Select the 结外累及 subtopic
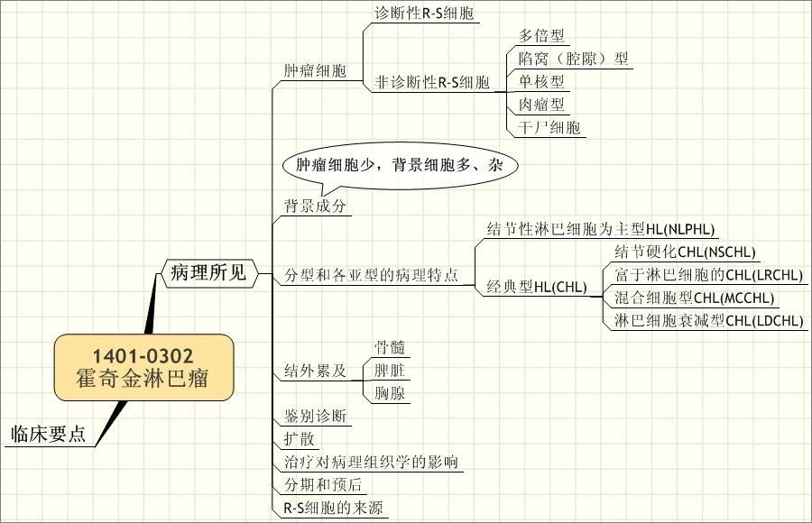This screenshot has height=523, width=812. coord(315,371)
